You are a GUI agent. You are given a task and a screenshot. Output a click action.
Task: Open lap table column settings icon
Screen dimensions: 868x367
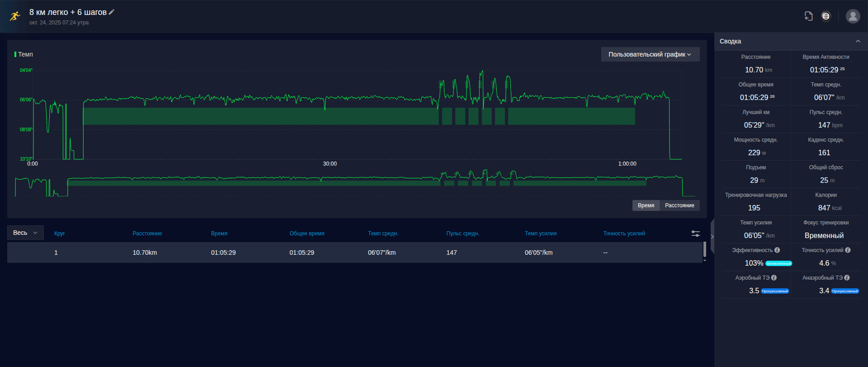(x=696, y=234)
